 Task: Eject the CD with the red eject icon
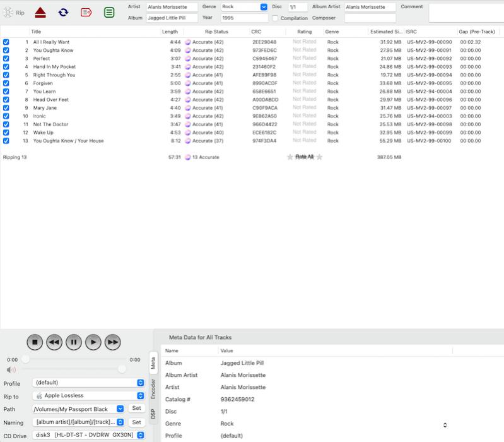coord(40,12)
